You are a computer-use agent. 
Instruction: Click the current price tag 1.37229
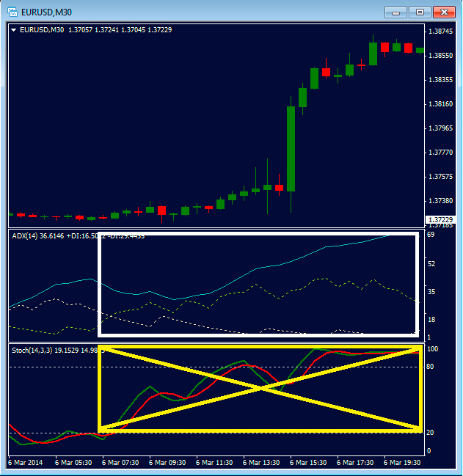click(440, 220)
